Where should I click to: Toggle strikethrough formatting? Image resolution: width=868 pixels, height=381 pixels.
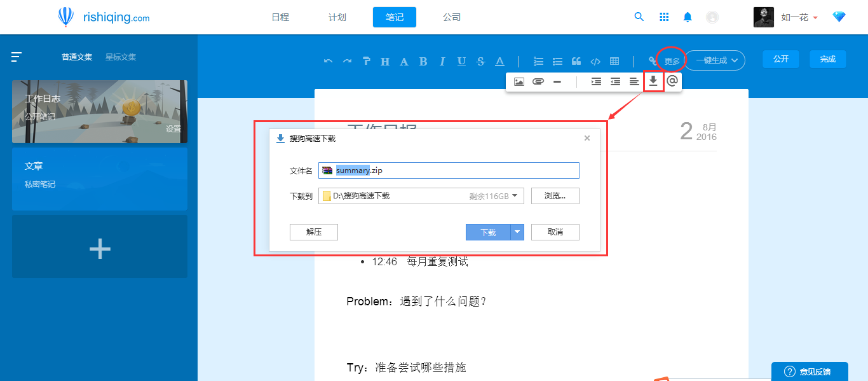[480, 60]
